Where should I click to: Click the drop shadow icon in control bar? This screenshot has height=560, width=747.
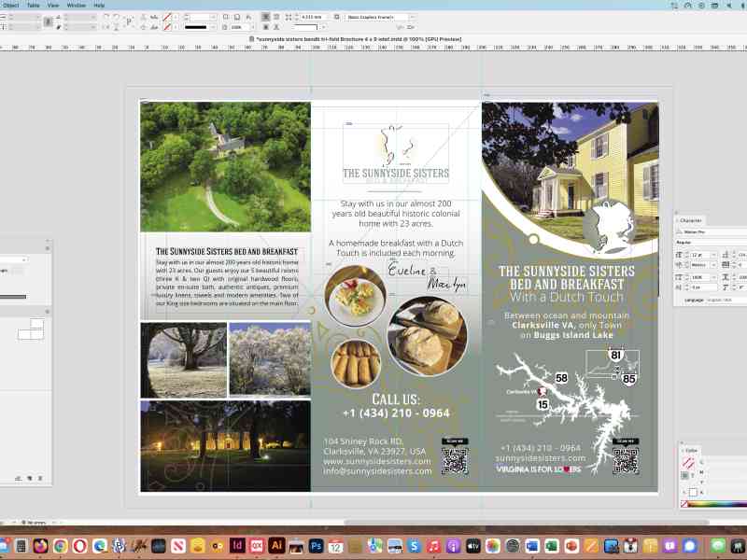[x=237, y=17]
